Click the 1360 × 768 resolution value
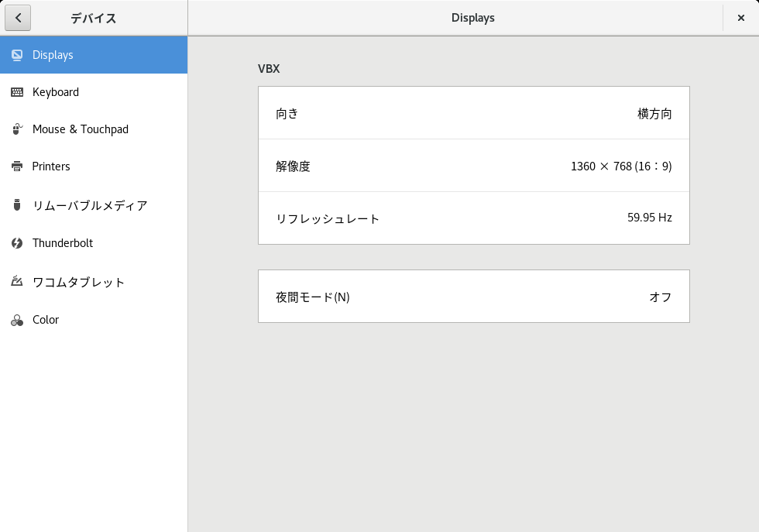The width and height of the screenshot is (759, 532). pyautogui.click(x=621, y=166)
